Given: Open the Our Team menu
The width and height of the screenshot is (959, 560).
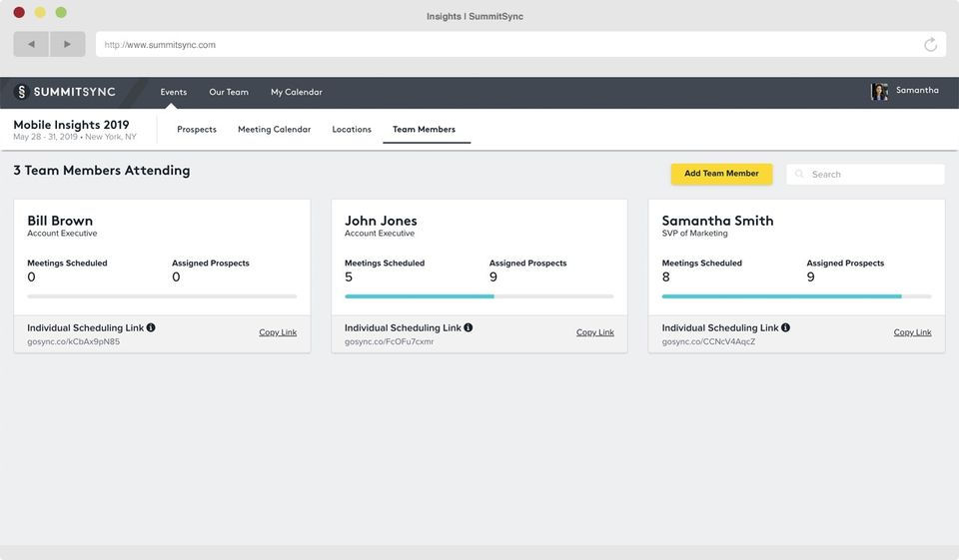Looking at the screenshot, I should pyautogui.click(x=229, y=92).
